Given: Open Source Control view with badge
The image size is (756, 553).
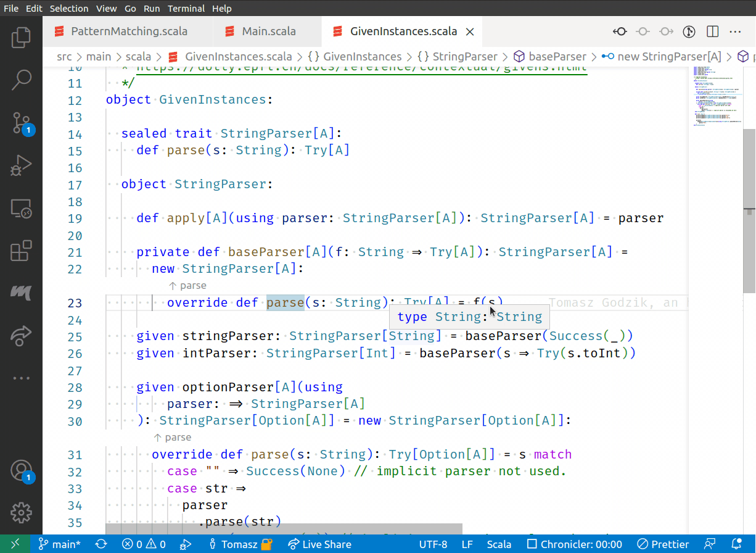Looking at the screenshot, I should 21,122.
